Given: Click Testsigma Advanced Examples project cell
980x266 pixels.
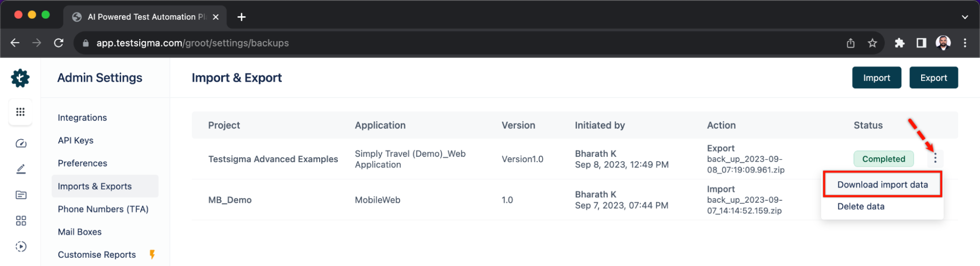Looking at the screenshot, I should pyautogui.click(x=273, y=159).
